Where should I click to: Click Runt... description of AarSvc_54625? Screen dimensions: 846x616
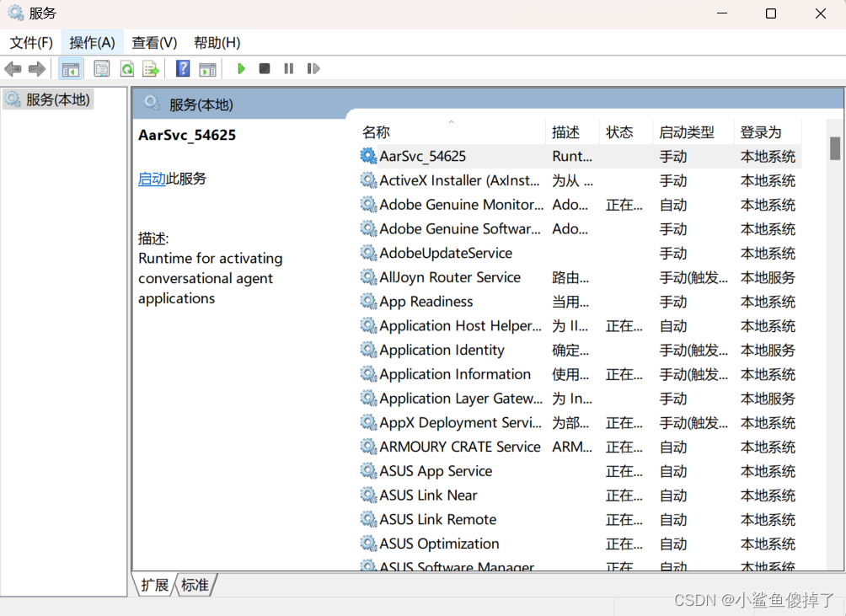pyautogui.click(x=572, y=156)
